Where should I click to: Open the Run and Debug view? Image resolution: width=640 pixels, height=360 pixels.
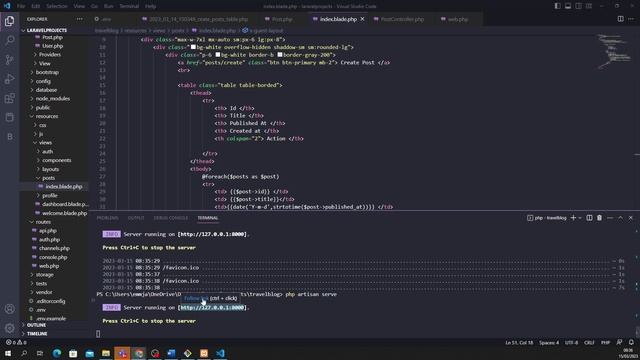9,79
